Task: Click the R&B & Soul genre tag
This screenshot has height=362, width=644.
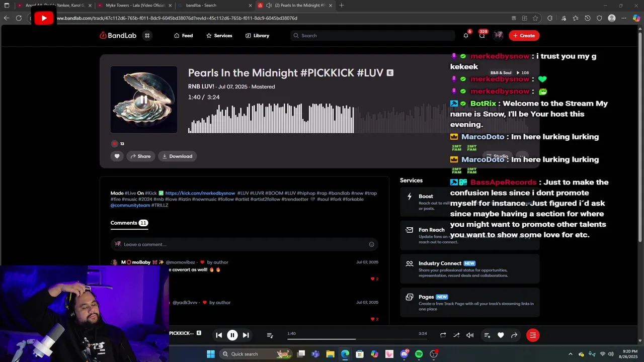Action: coord(501,73)
